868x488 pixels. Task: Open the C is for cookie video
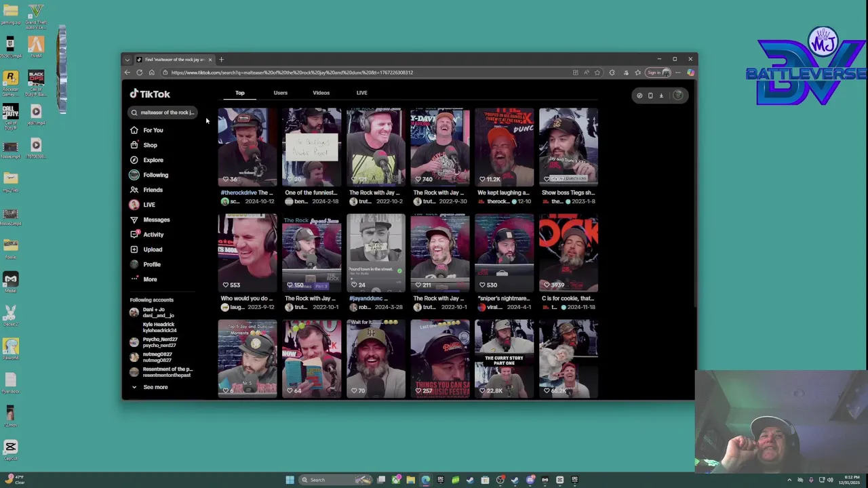(x=568, y=252)
